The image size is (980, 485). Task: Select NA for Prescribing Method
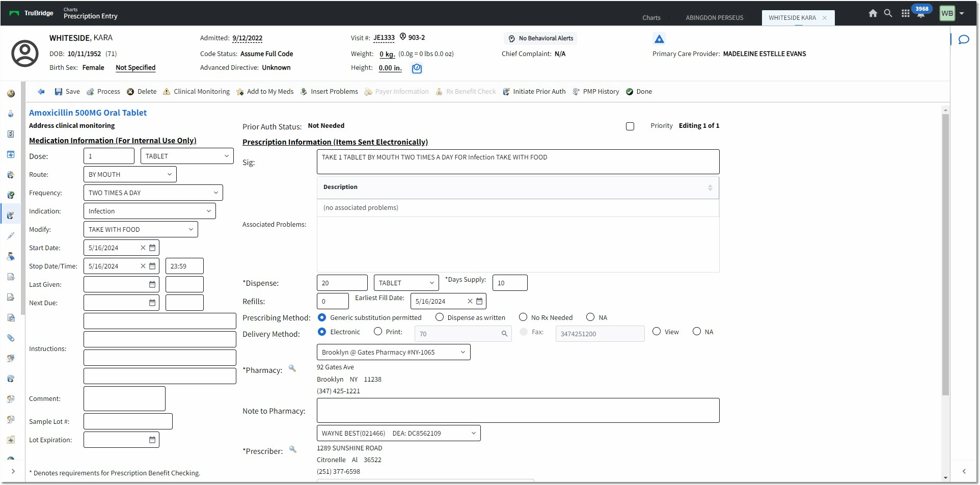(x=590, y=317)
